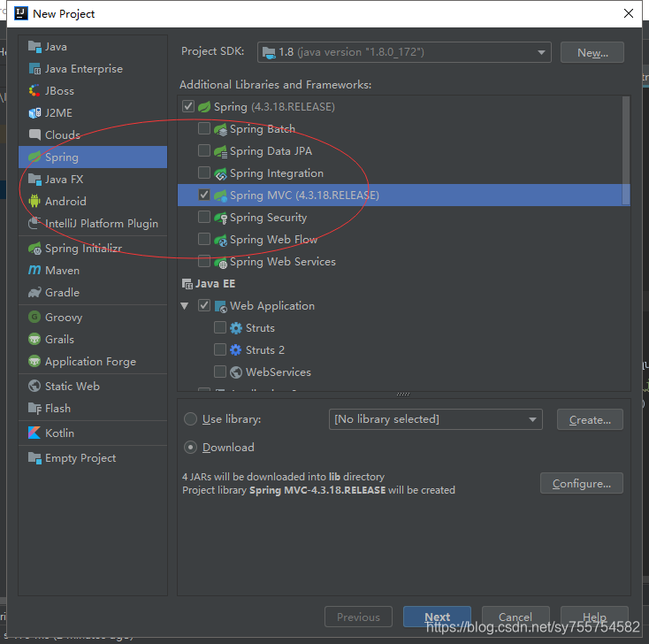Click the Struts gear icon
Viewport: 649px width, 644px height.
coord(236,328)
